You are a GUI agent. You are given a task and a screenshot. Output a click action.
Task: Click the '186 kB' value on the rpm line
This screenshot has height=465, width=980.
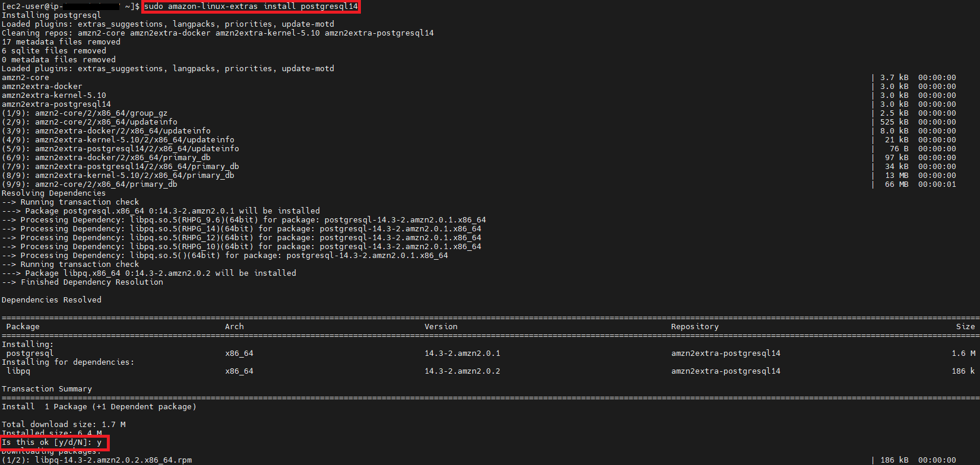coord(895,460)
